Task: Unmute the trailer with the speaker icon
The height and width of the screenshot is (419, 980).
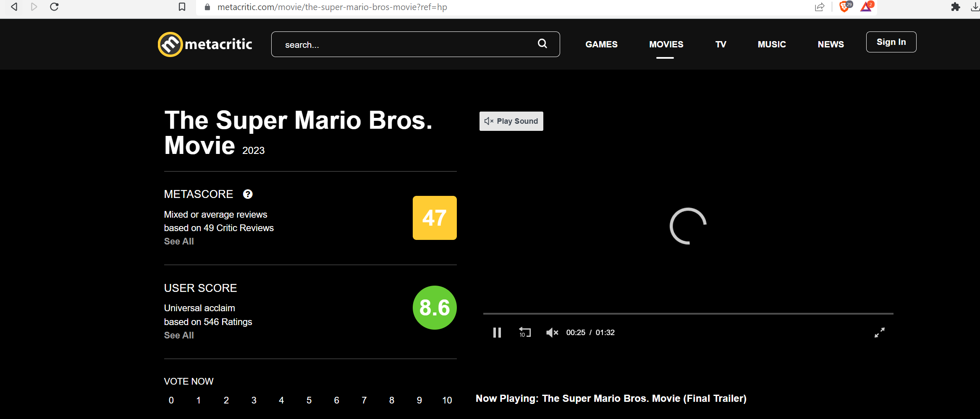Action: [x=552, y=333]
